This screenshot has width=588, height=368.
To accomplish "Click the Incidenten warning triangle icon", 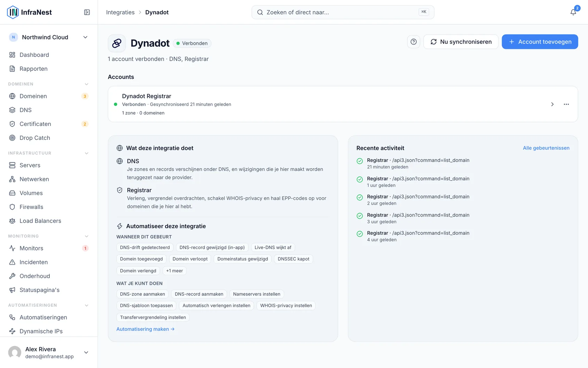I will (x=12, y=262).
